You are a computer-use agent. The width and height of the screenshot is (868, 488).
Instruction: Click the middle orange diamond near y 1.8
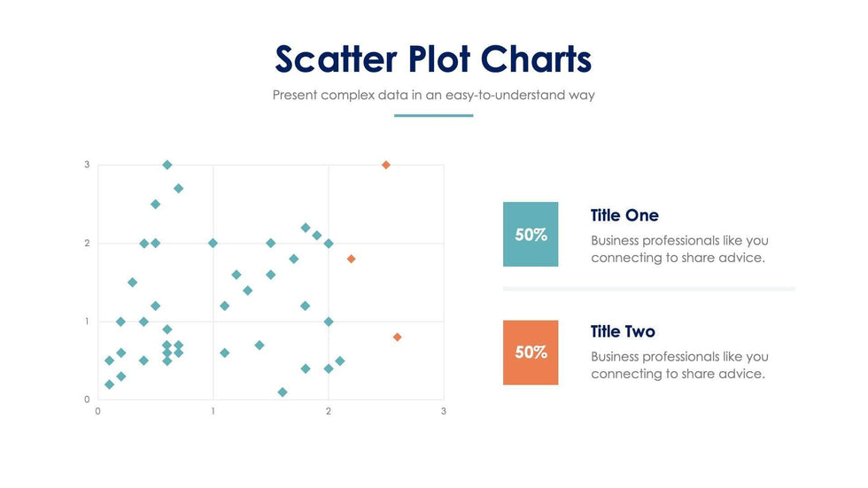coord(352,259)
